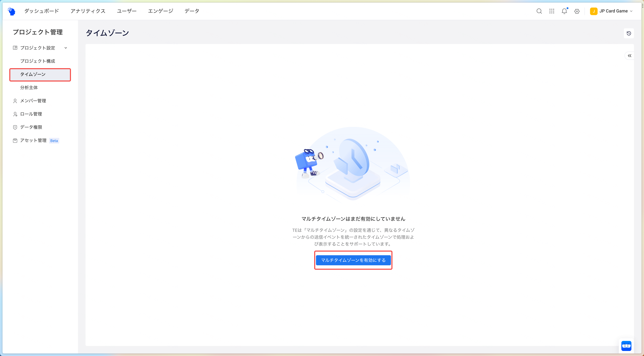Open the apps grid icon

pos(552,11)
